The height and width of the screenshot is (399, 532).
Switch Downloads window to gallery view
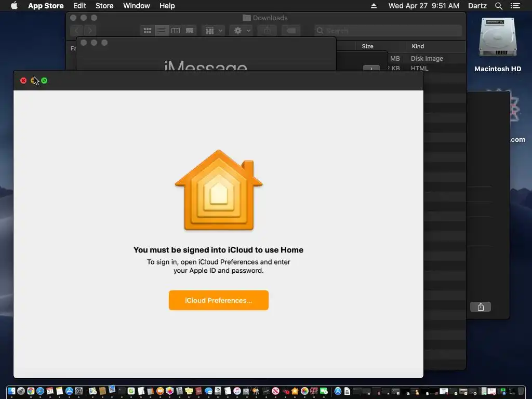pyautogui.click(x=190, y=31)
